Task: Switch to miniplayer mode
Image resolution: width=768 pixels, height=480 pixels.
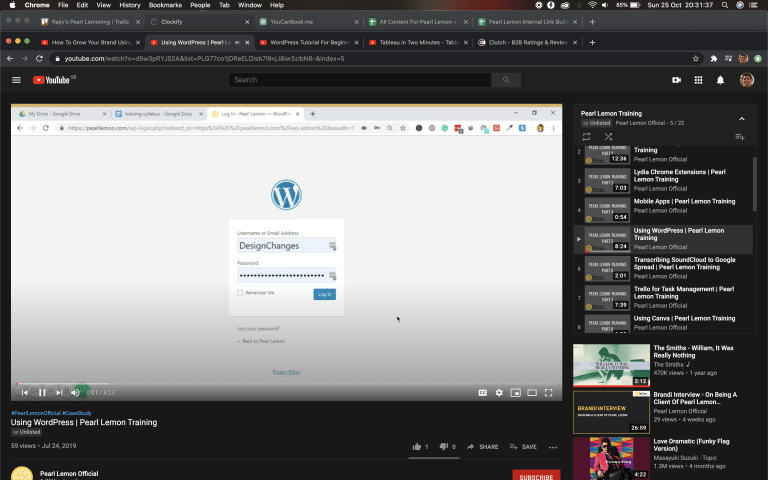Action: tap(515, 392)
